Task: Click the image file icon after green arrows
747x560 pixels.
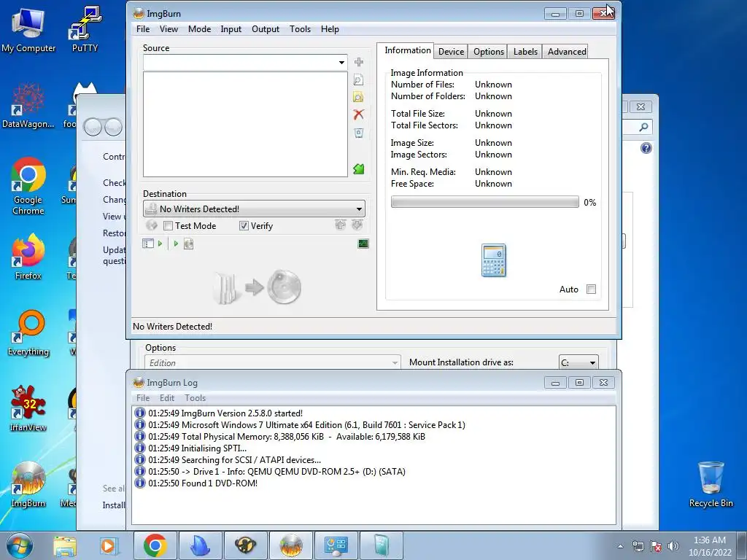Action: pos(189,244)
